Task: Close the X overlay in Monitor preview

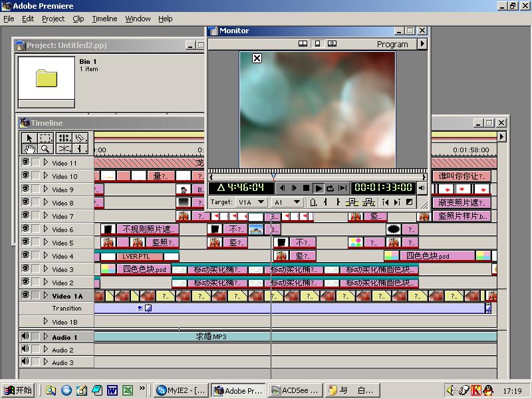Action: 257,58
